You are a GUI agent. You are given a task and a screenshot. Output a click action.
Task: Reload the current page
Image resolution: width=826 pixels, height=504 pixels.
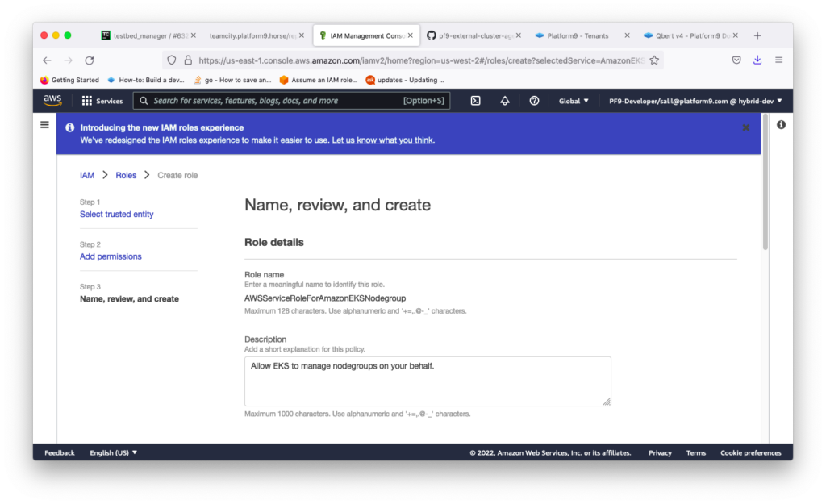pyautogui.click(x=90, y=60)
